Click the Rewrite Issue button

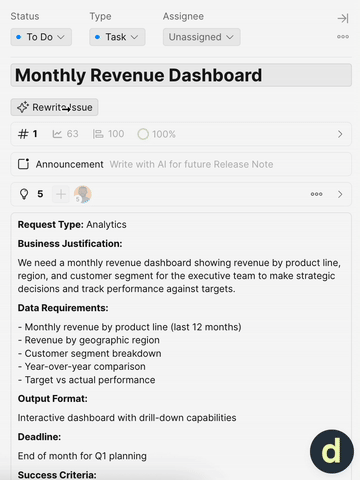pyautogui.click(x=54, y=107)
